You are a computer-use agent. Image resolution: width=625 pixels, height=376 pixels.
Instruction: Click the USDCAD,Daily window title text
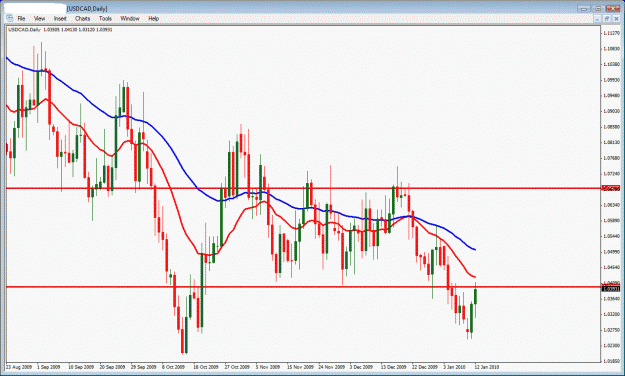click(x=87, y=9)
